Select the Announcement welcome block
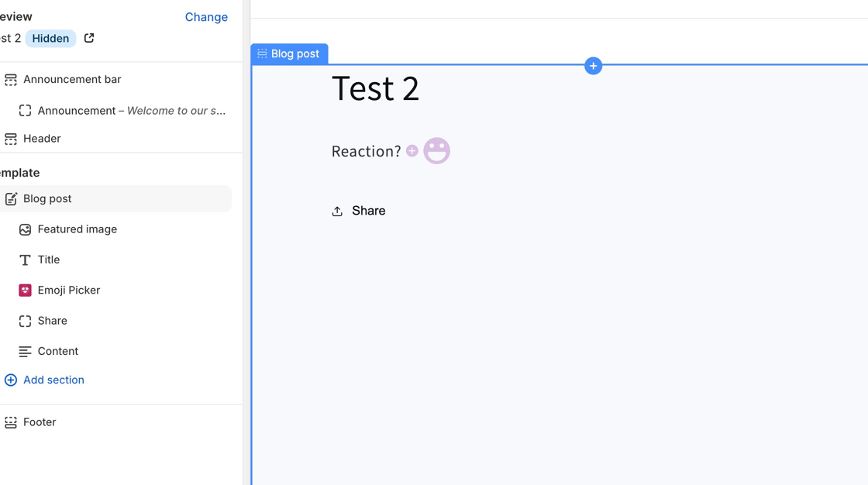Viewport: 868px width, 485px height. [x=131, y=111]
